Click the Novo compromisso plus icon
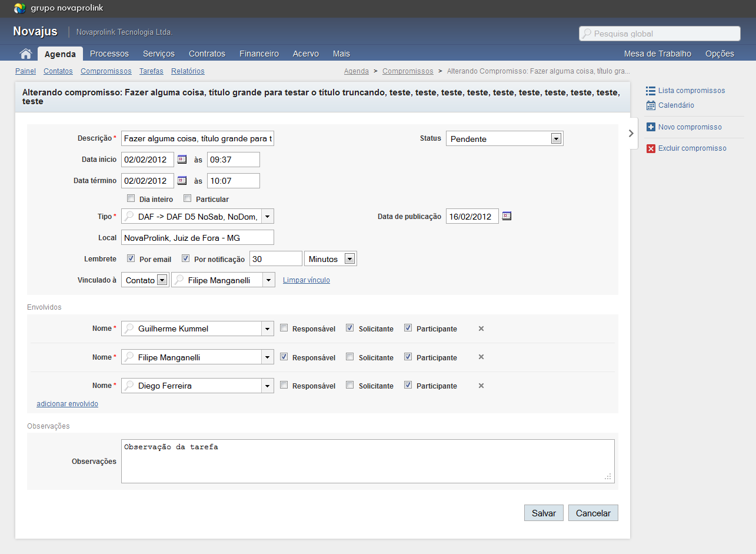 pyautogui.click(x=650, y=127)
